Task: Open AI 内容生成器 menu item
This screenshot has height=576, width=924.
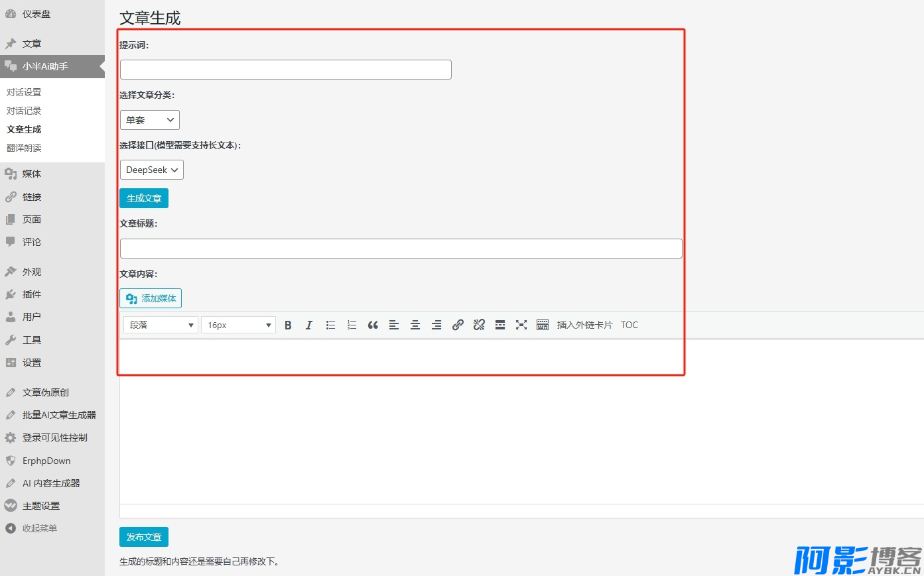Action: [52, 483]
